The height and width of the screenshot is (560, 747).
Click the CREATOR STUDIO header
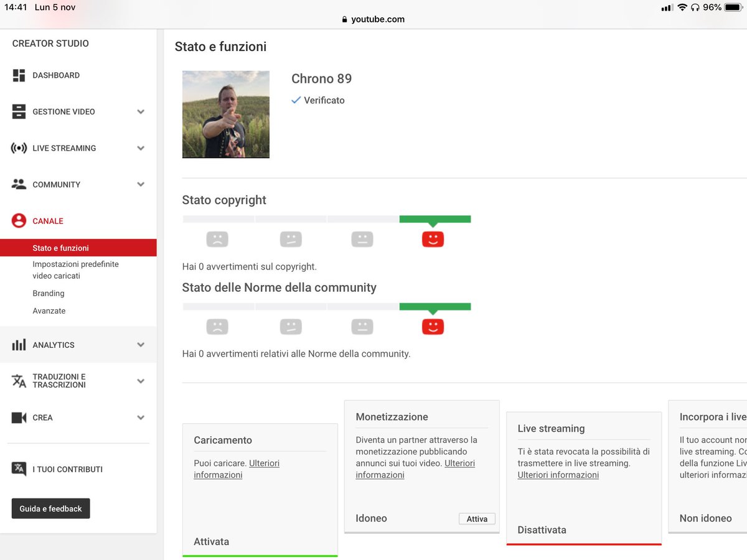pos(50,44)
